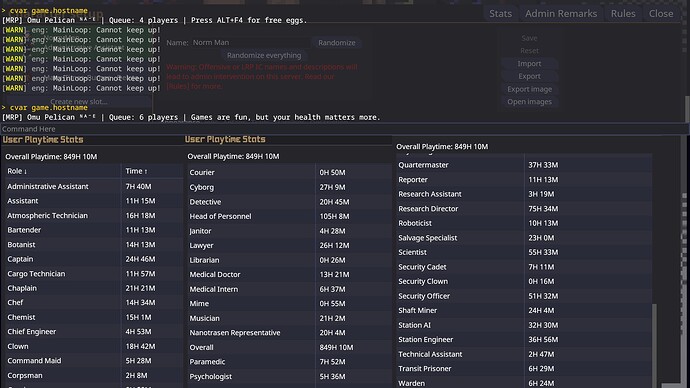Select the Station AI row
The image size is (690, 388).
[524, 325]
